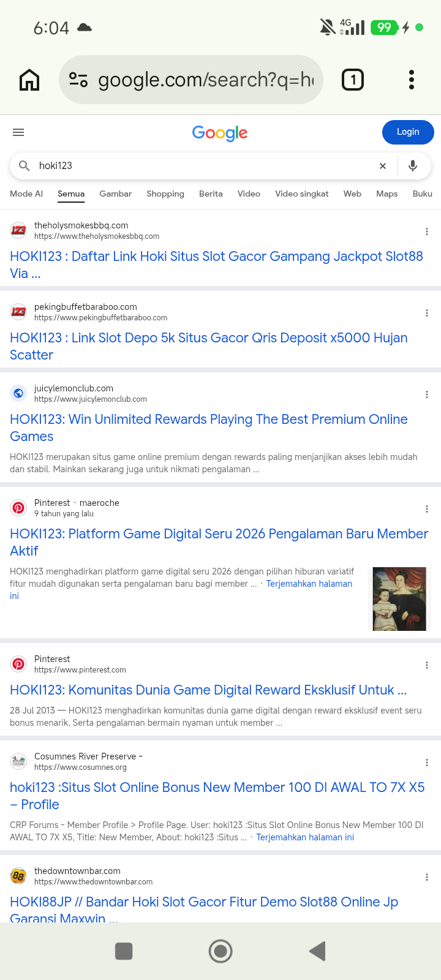Open options for theholysmokesbbq.com result

click(427, 232)
